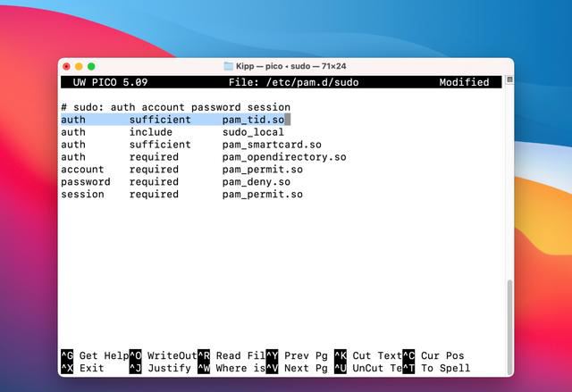Click the word session in the last line
This screenshot has width=572, height=392.
(x=82, y=195)
